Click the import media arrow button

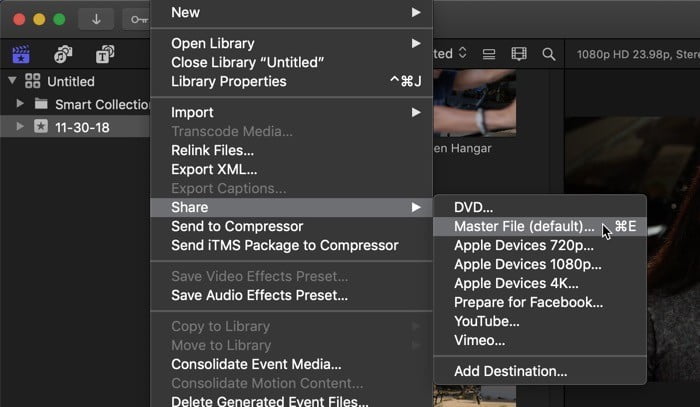[x=96, y=19]
